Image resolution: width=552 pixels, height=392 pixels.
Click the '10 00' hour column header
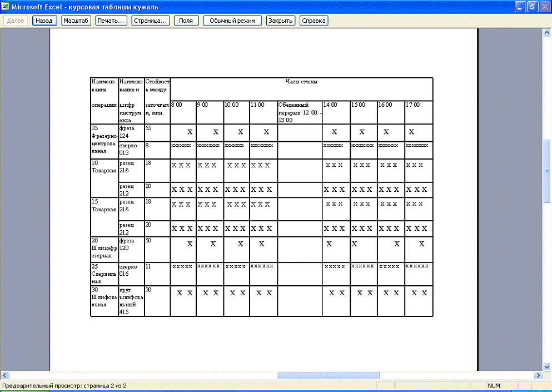[x=237, y=112]
